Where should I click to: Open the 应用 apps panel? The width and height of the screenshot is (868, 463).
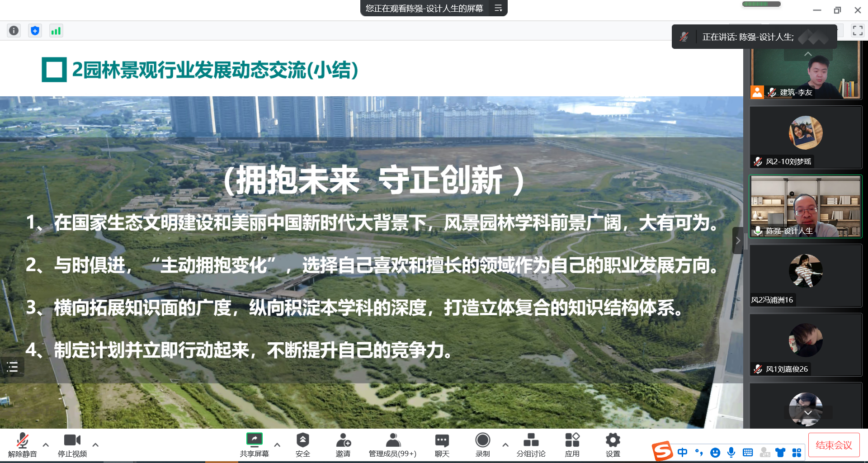click(572, 445)
